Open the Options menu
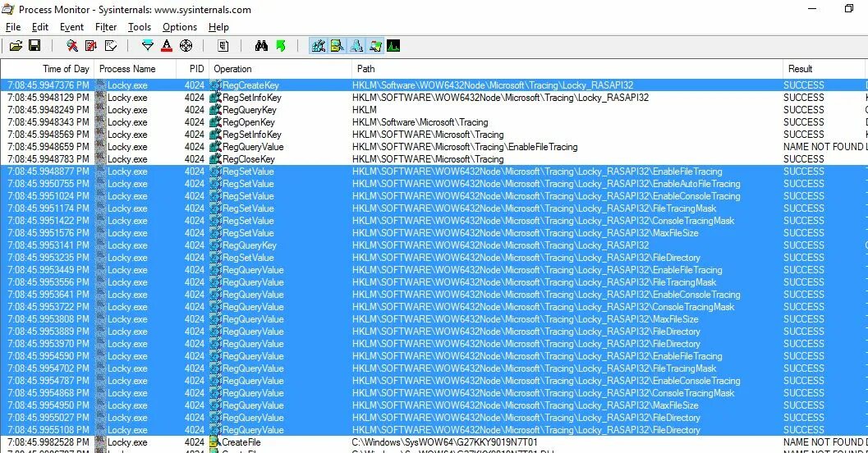The height and width of the screenshot is (453, 868). point(179,27)
